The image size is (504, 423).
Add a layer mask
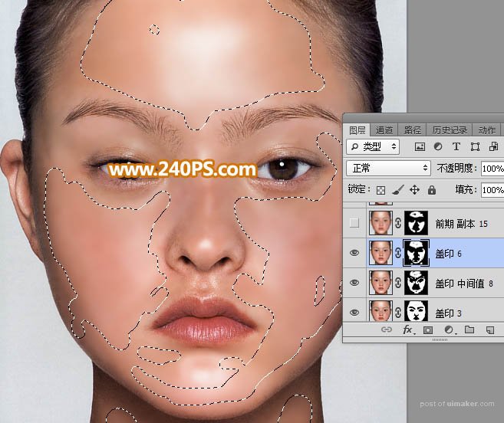tap(428, 330)
